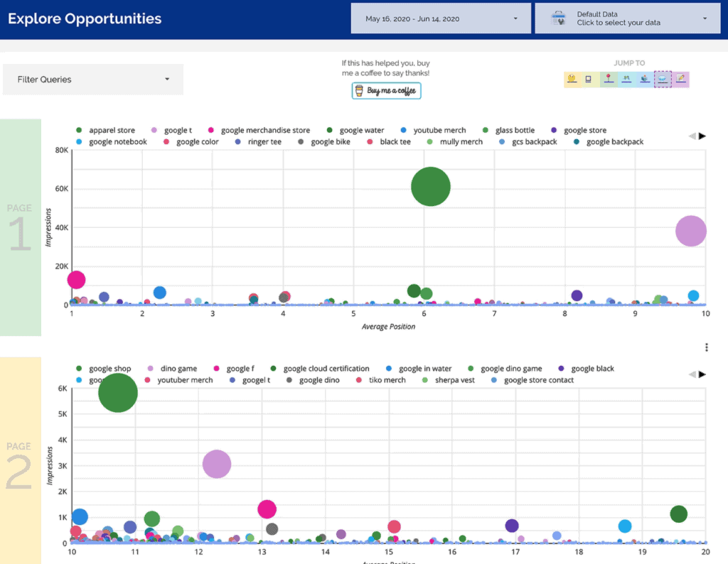The width and height of the screenshot is (728, 564).
Task: Select 'gcs backpack' legend label
Action: 535,142
